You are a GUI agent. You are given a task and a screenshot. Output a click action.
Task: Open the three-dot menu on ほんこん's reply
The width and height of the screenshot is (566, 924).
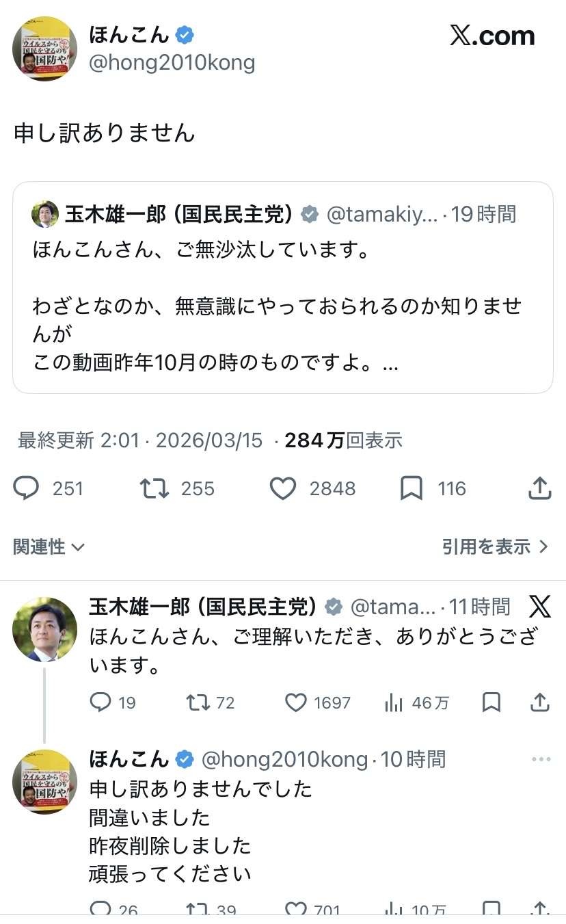click(x=541, y=759)
